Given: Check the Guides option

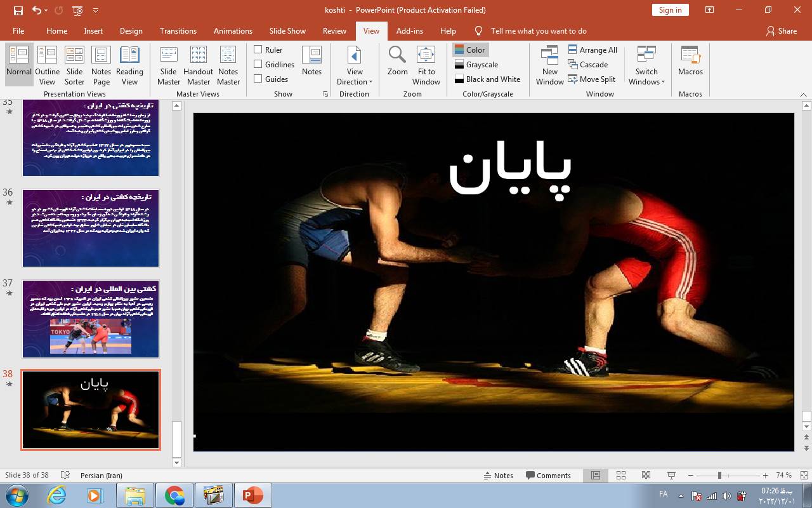Looking at the screenshot, I should (x=258, y=79).
